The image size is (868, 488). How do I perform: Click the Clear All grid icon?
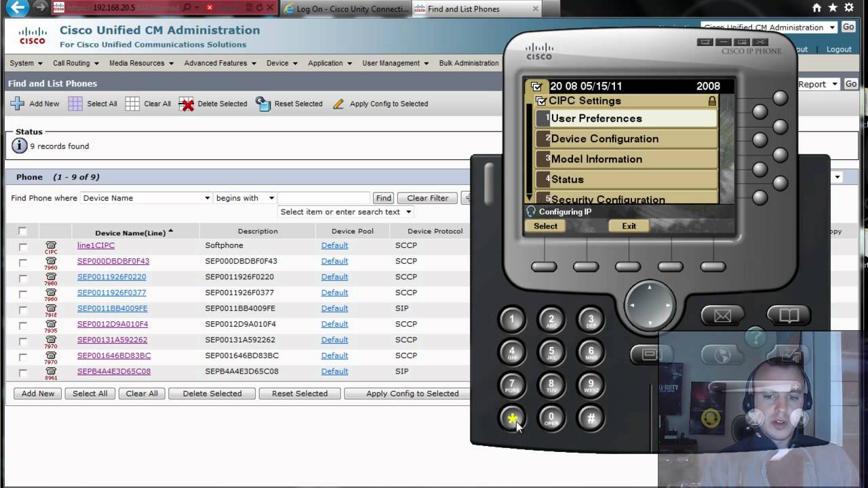tap(132, 104)
